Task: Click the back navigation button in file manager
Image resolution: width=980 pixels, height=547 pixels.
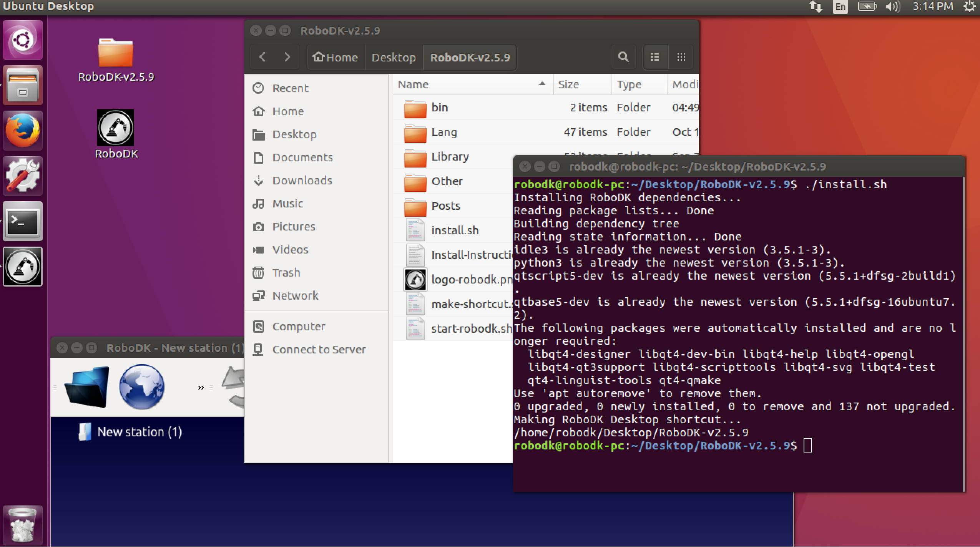Action: click(x=263, y=57)
